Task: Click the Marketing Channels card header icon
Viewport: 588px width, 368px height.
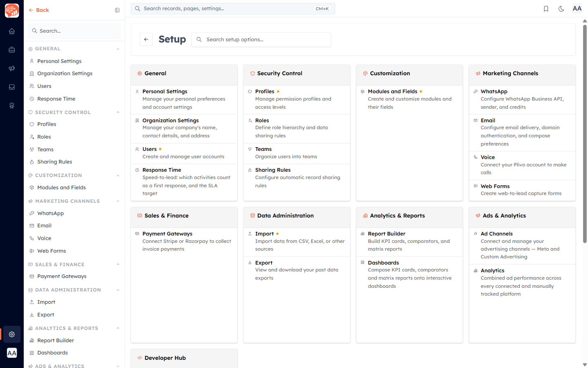Action: (478, 74)
